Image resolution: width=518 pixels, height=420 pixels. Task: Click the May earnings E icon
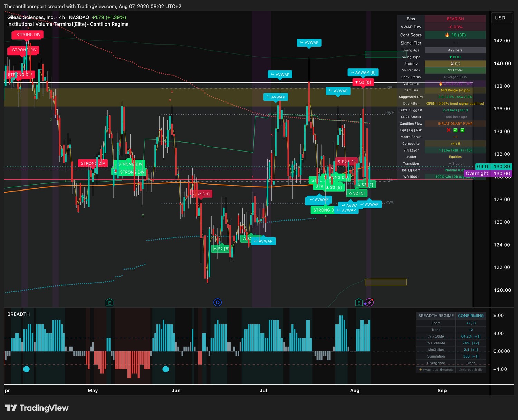(x=109, y=303)
